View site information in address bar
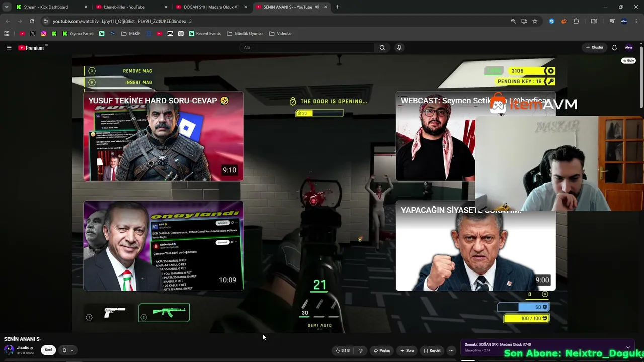 point(46,21)
